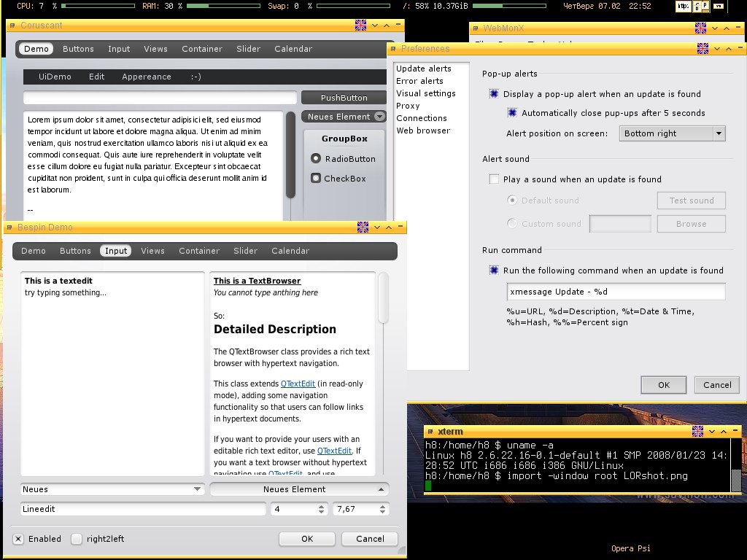Follow the first QTextEdit link in the TextBrowser

(x=298, y=384)
